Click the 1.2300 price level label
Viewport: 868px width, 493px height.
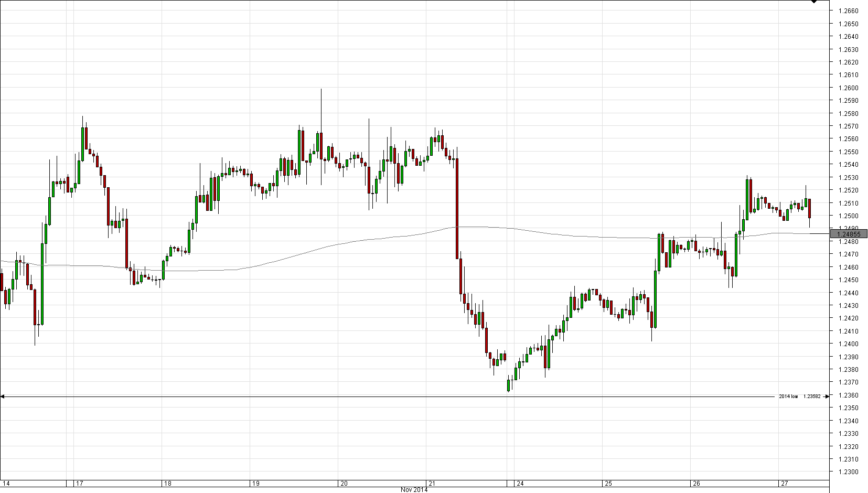tap(849, 472)
